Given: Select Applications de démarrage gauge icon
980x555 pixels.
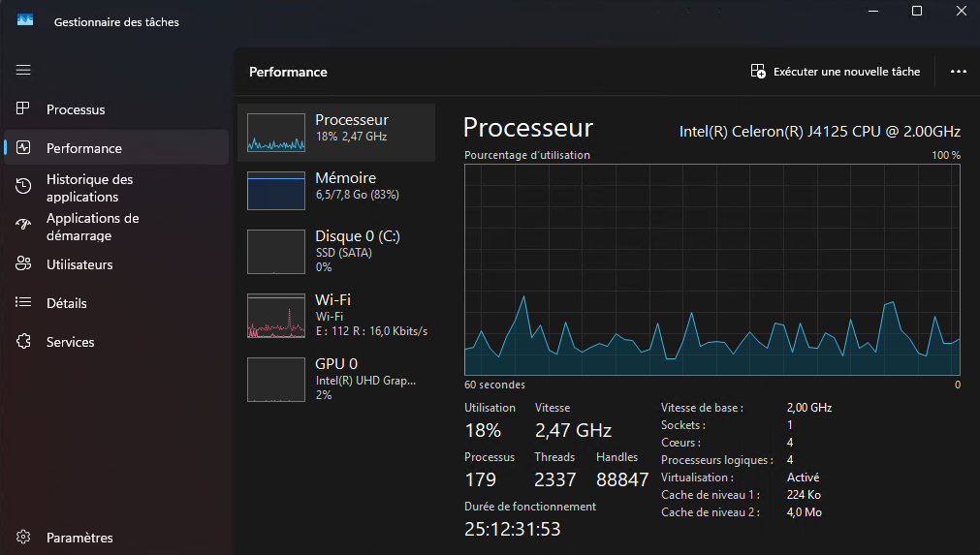Looking at the screenshot, I should (x=23, y=225).
